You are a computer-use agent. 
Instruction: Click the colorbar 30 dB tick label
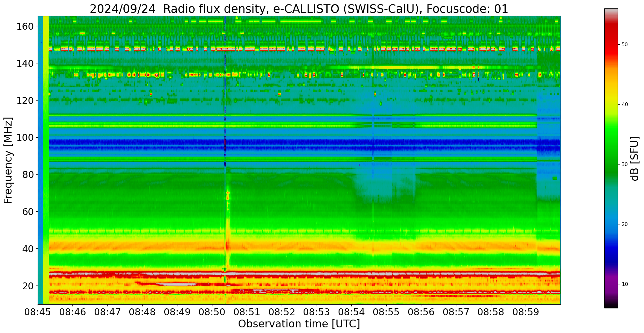point(625,164)
